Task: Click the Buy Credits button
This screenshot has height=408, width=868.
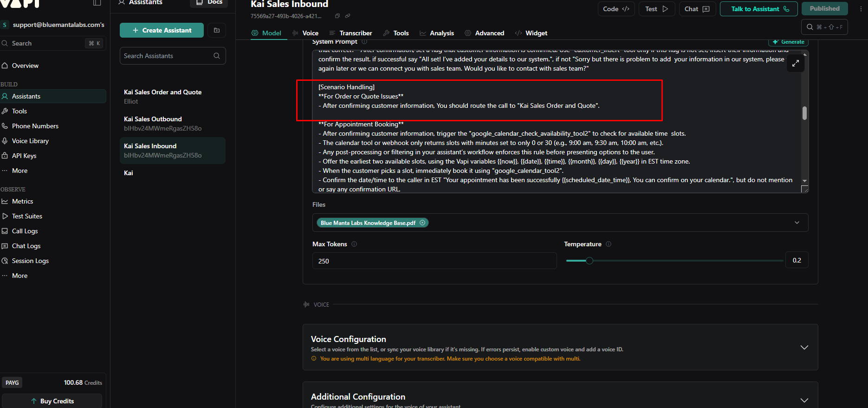Action: click(52, 401)
